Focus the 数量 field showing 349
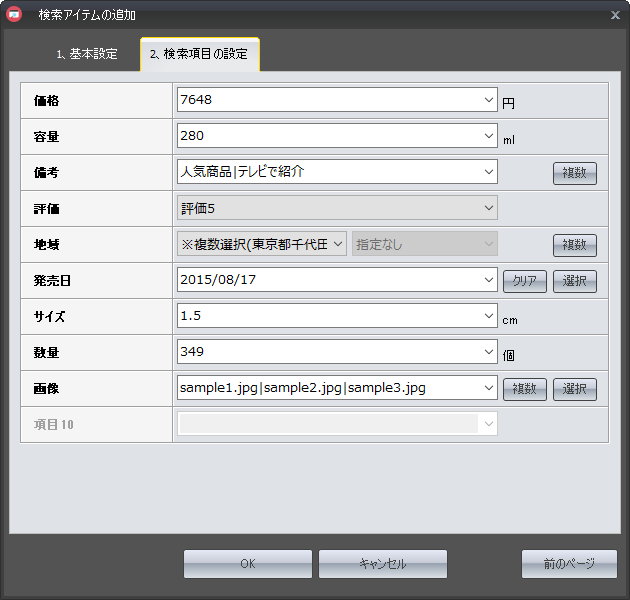This screenshot has width=630, height=600. click(328, 352)
